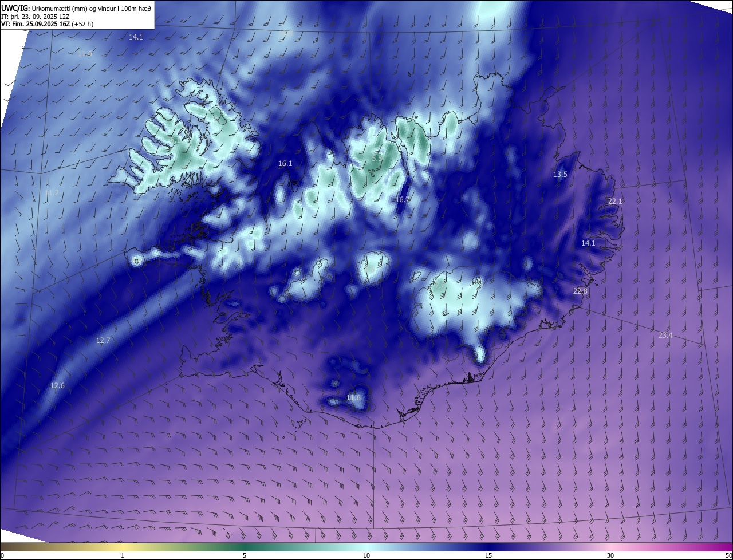Click the 5.5 value over the green area

[x=377, y=158]
